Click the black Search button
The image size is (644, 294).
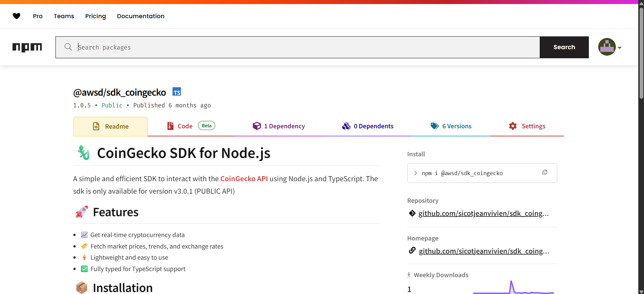(x=564, y=47)
